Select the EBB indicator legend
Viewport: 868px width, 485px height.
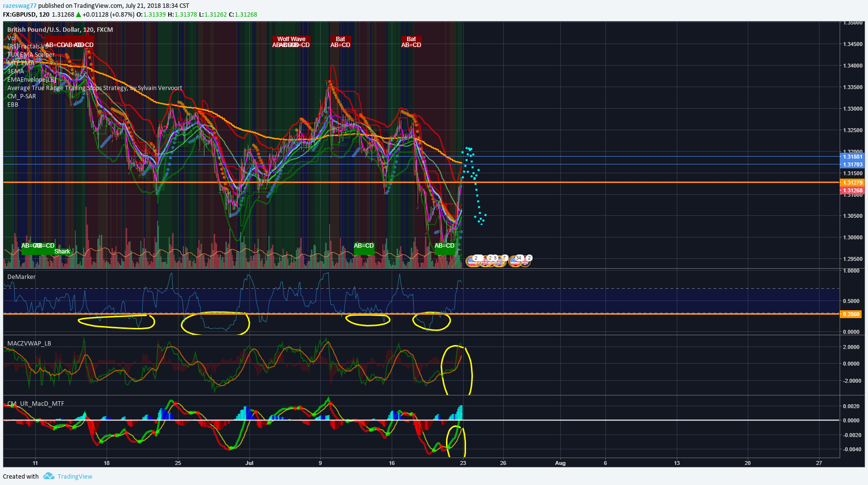[13, 104]
